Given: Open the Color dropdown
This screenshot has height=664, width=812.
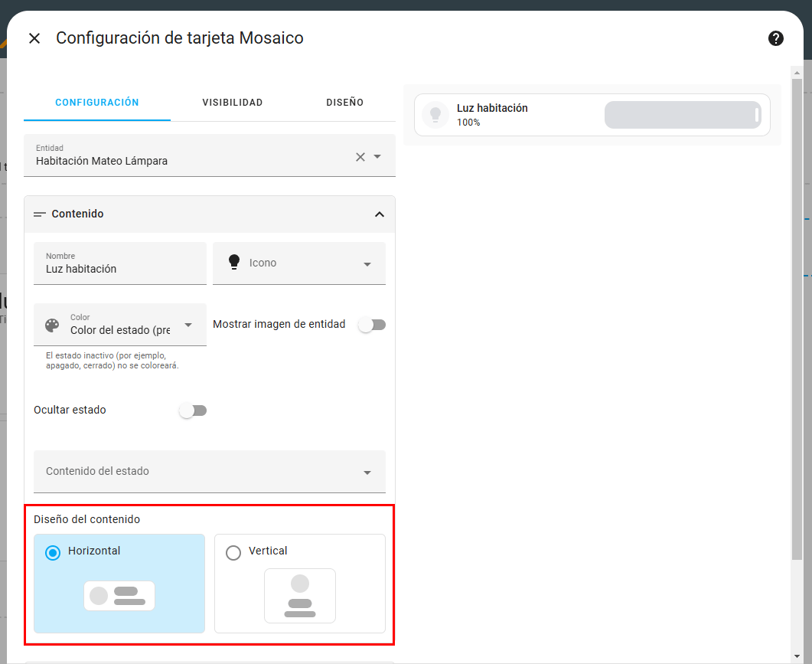Looking at the screenshot, I should tap(188, 325).
